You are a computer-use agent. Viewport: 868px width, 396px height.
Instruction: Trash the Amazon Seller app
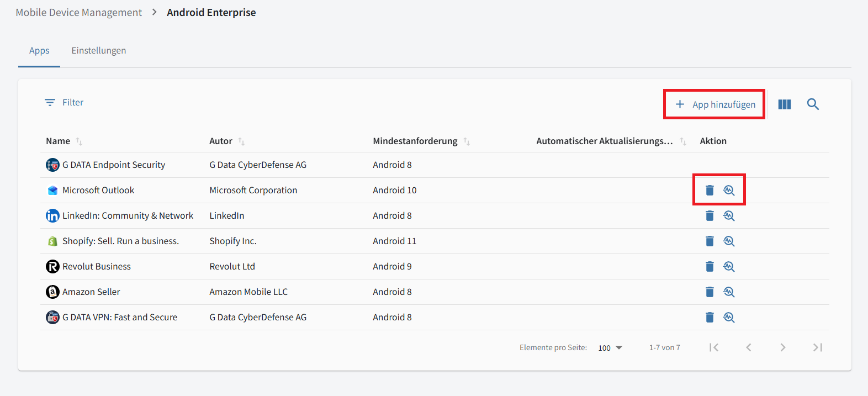(x=710, y=292)
